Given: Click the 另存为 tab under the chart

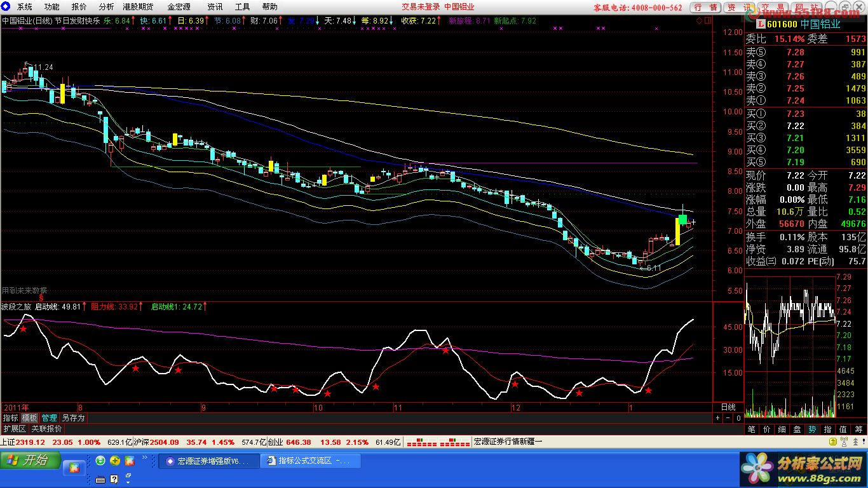Looking at the screenshot, I should pyautogui.click(x=73, y=418).
